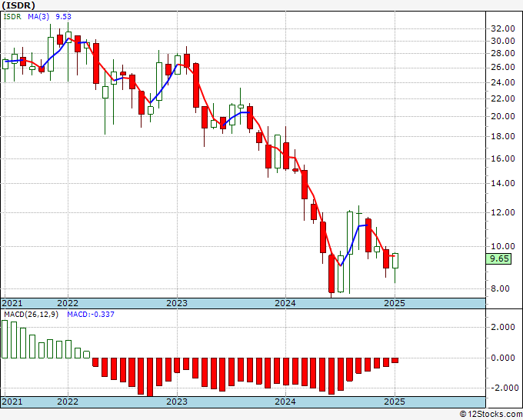Click the tallest green MACD bar at 2021

point(5,339)
